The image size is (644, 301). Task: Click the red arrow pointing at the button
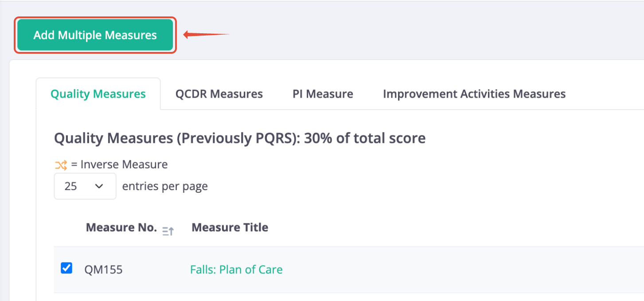point(207,35)
